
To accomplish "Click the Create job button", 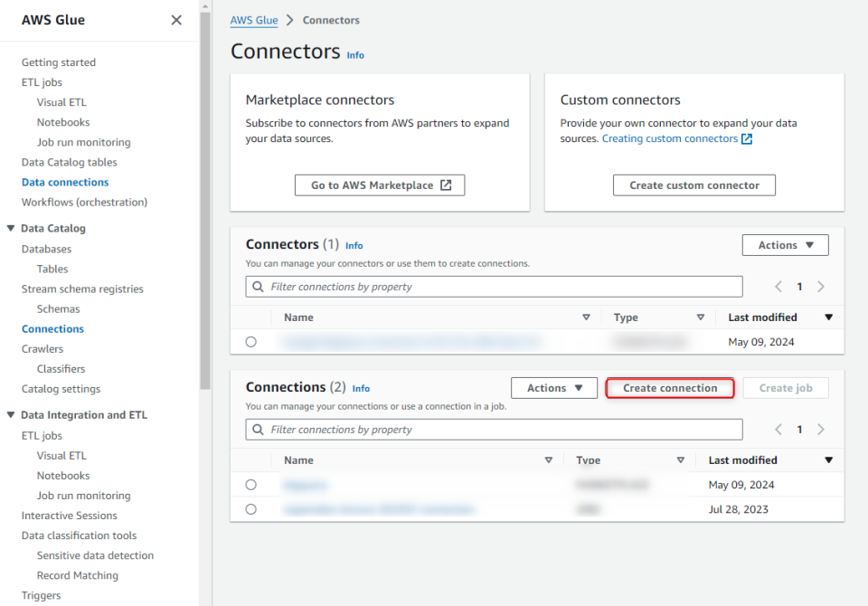I will tap(786, 388).
